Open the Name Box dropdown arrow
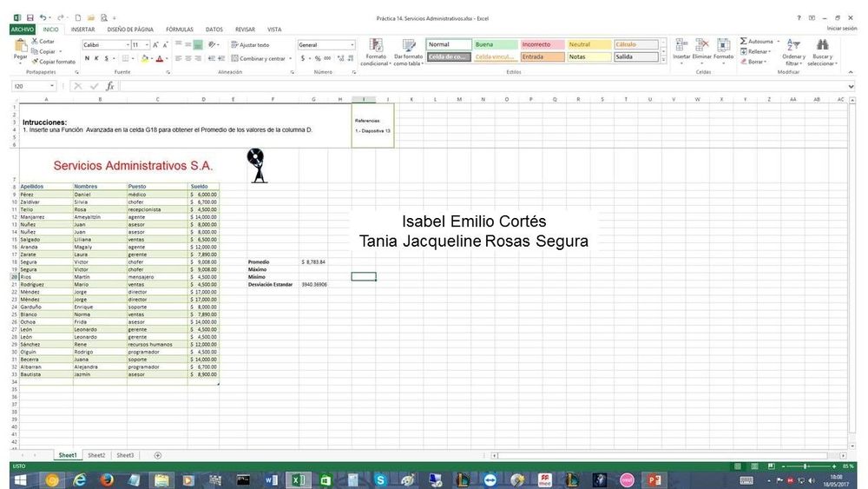Viewport: 868px width, 489px height. pyautogui.click(x=52, y=86)
